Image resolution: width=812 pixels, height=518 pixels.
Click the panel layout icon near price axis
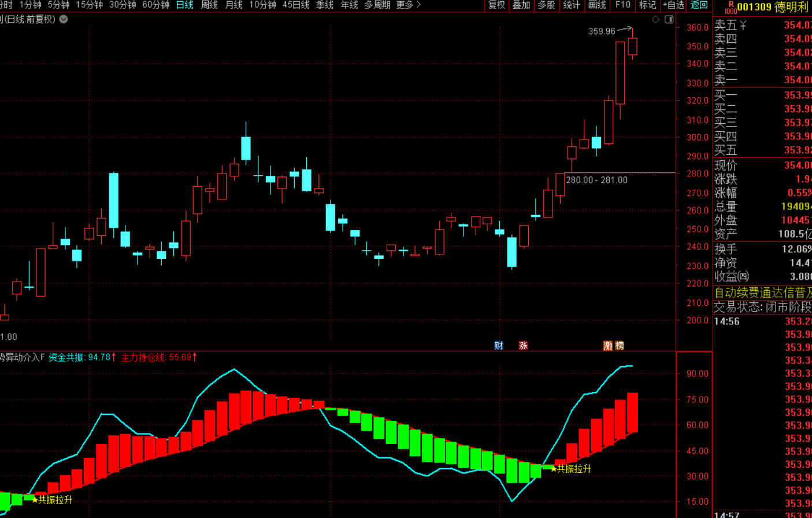click(669, 20)
